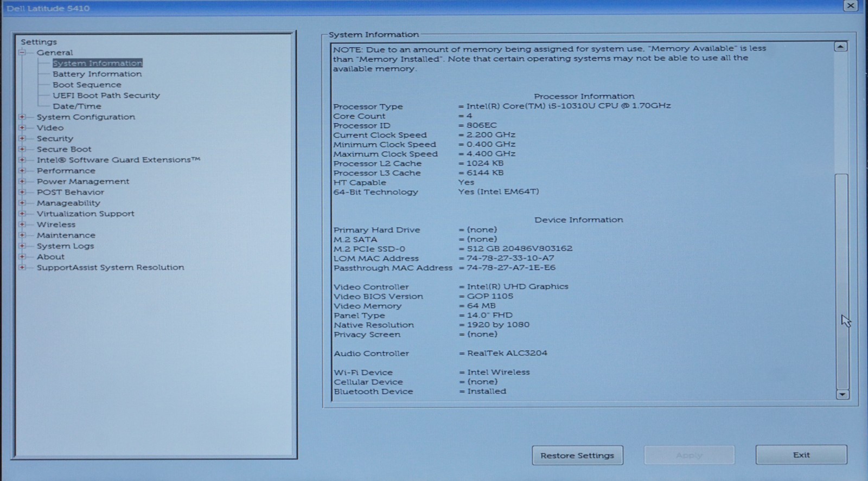Select the POST Behavior category label
Viewport: 868px width, 481px height.
71,193
